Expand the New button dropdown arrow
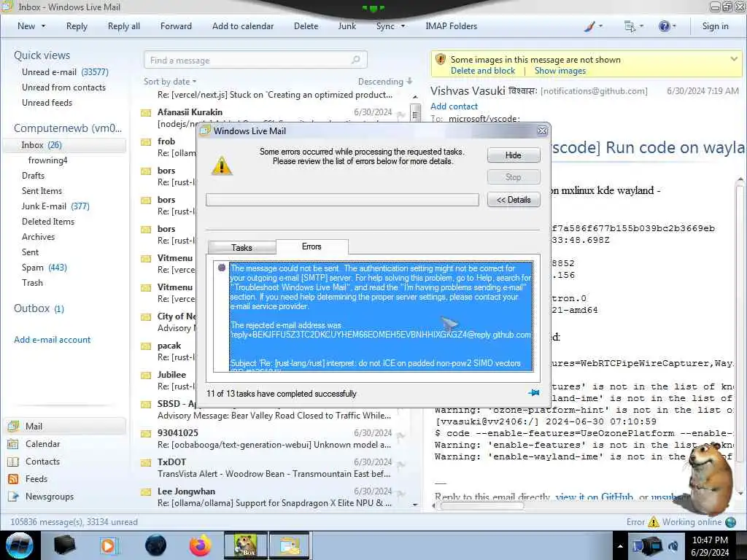Image resolution: width=747 pixels, height=560 pixels. pos(43,26)
